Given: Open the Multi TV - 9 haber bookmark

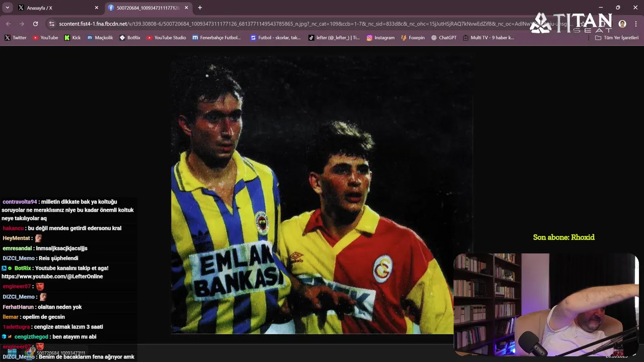Looking at the screenshot, I should pyautogui.click(x=489, y=38).
